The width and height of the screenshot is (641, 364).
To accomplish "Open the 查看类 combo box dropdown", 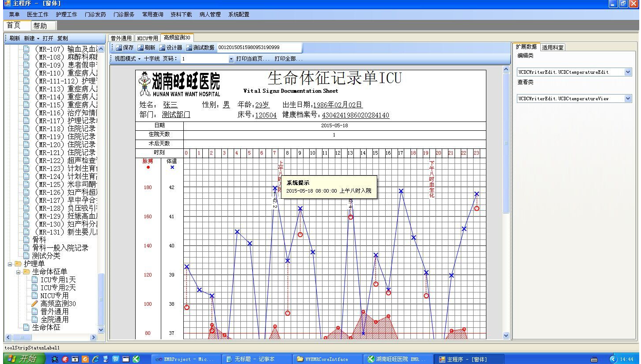I will point(628,99).
